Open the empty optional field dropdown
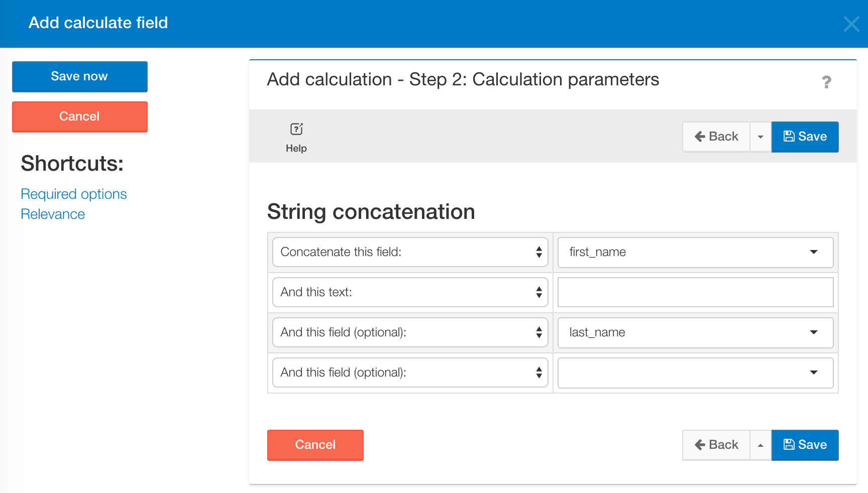868x493 pixels. (695, 373)
